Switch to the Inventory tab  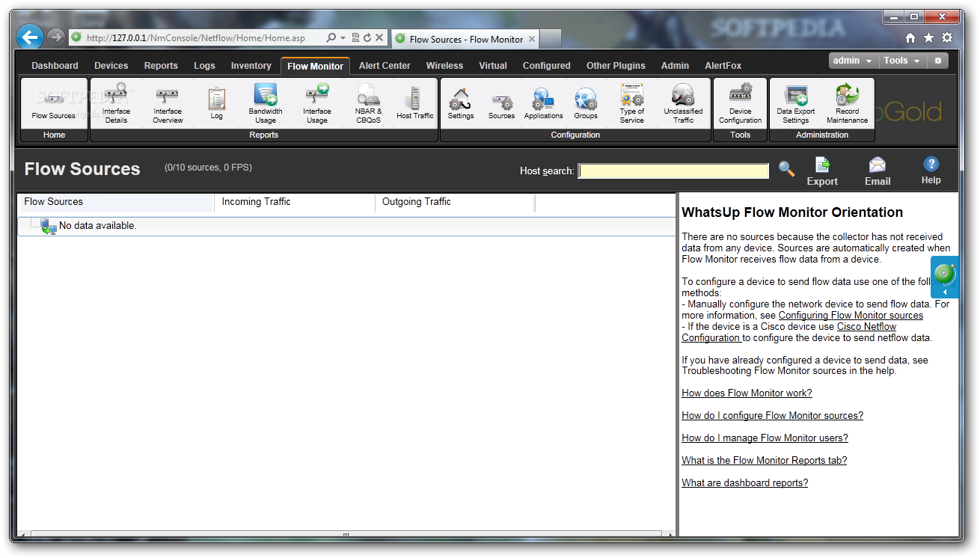coord(251,66)
